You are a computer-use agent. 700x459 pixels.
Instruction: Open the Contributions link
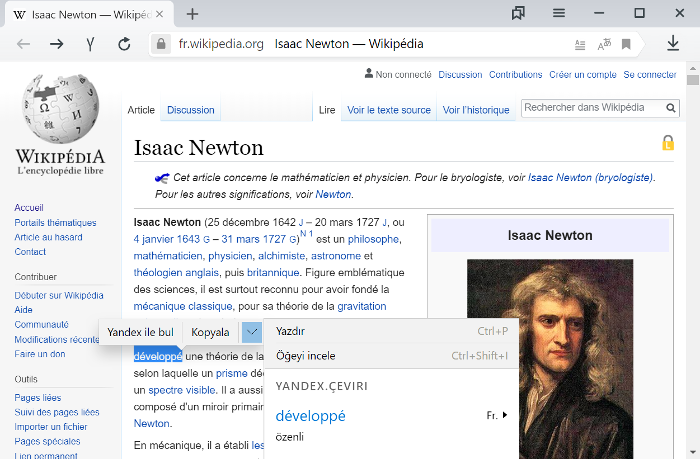click(x=516, y=75)
